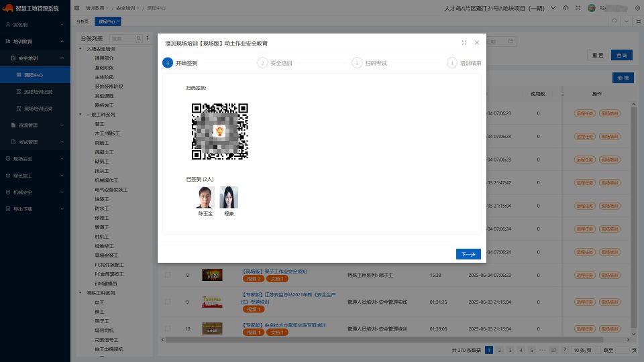Tick the checkbox on row 8
This screenshot has height=362, width=644.
coord(168,275)
